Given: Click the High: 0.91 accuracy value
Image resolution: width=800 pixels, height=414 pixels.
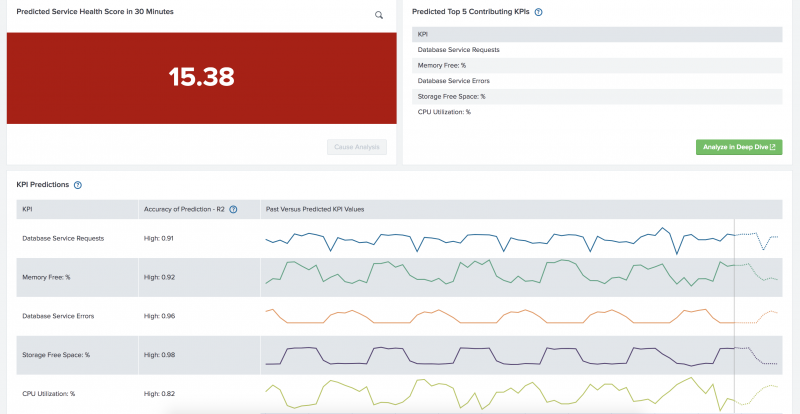Looking at the screenshot, I should [x=159, y=238].
